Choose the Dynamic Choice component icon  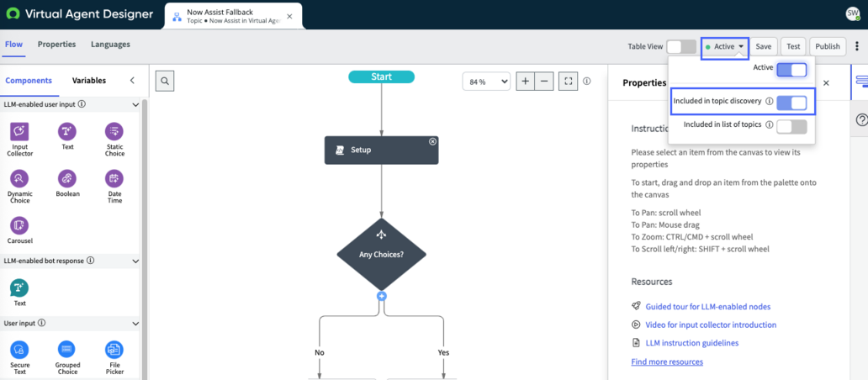click(20, 179)
